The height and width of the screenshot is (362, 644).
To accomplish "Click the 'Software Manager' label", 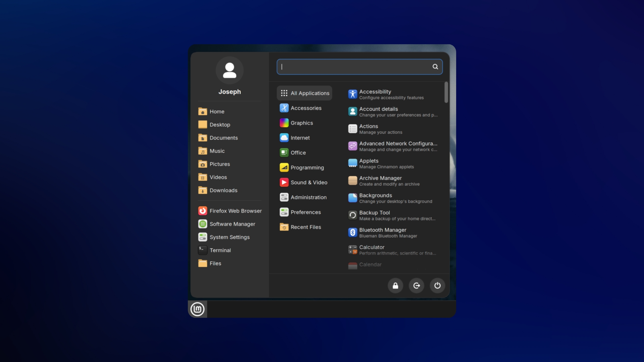I will tap(232, 224).
